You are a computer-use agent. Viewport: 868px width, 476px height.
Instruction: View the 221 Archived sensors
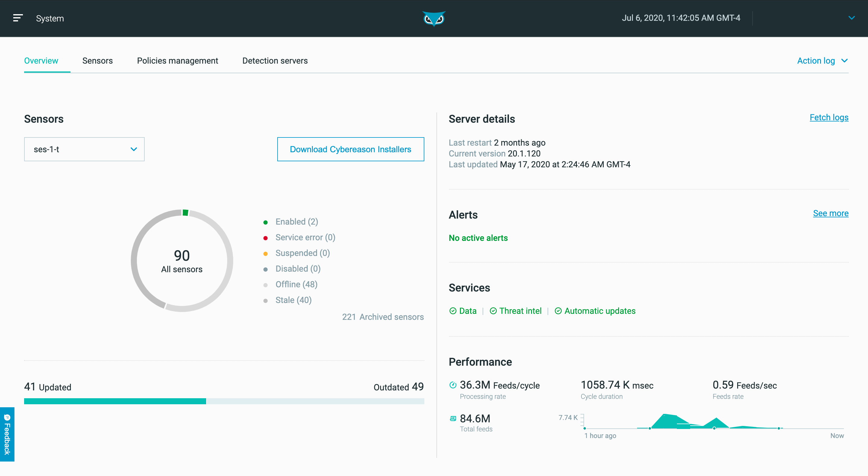[x=383, y=317]
